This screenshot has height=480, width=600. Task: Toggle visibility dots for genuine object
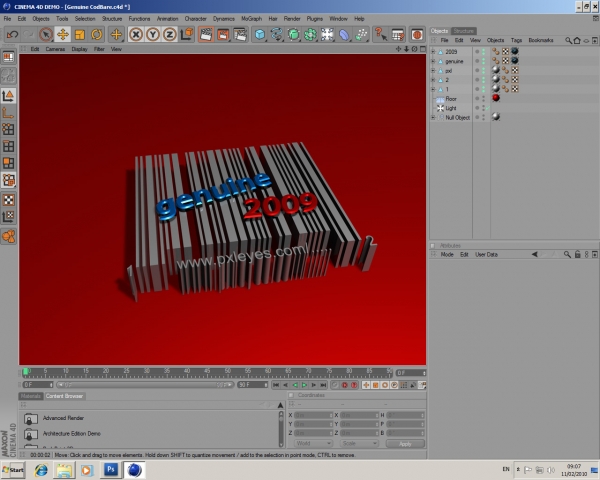[x=483, y=61]
